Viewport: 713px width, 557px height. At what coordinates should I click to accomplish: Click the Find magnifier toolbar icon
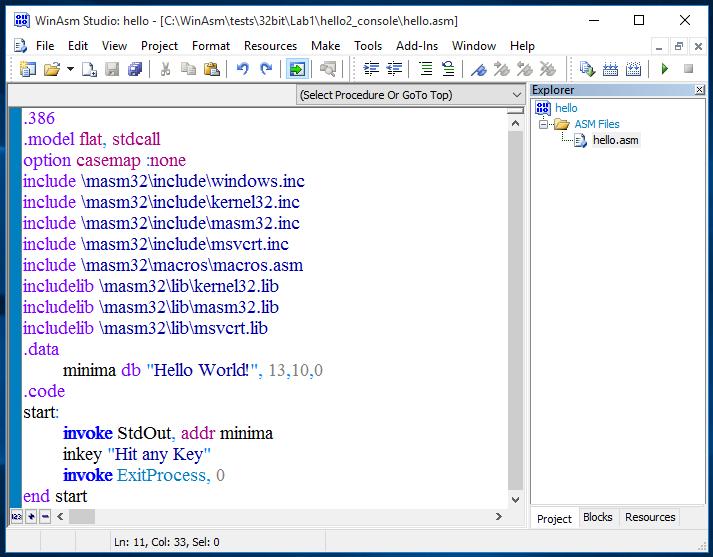tap(328, 69)
